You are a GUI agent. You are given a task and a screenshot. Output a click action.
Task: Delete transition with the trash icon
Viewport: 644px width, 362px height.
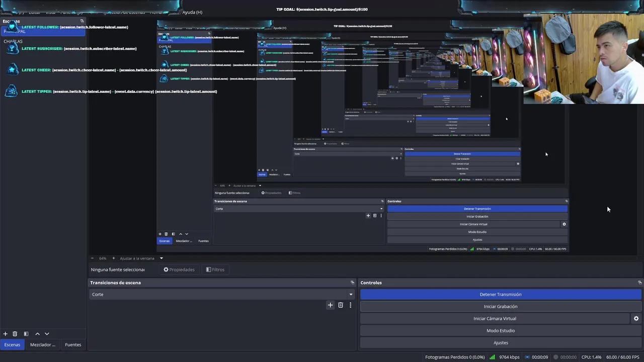[341, 305]
